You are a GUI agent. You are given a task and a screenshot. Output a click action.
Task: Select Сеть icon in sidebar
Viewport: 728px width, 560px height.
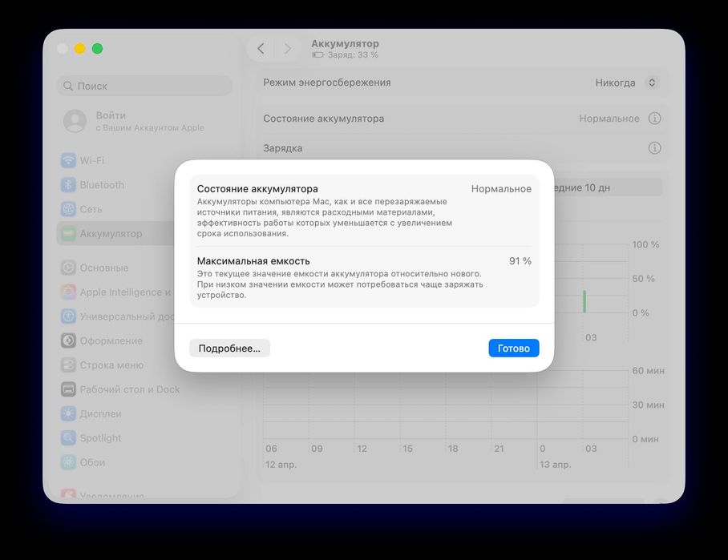68,209
